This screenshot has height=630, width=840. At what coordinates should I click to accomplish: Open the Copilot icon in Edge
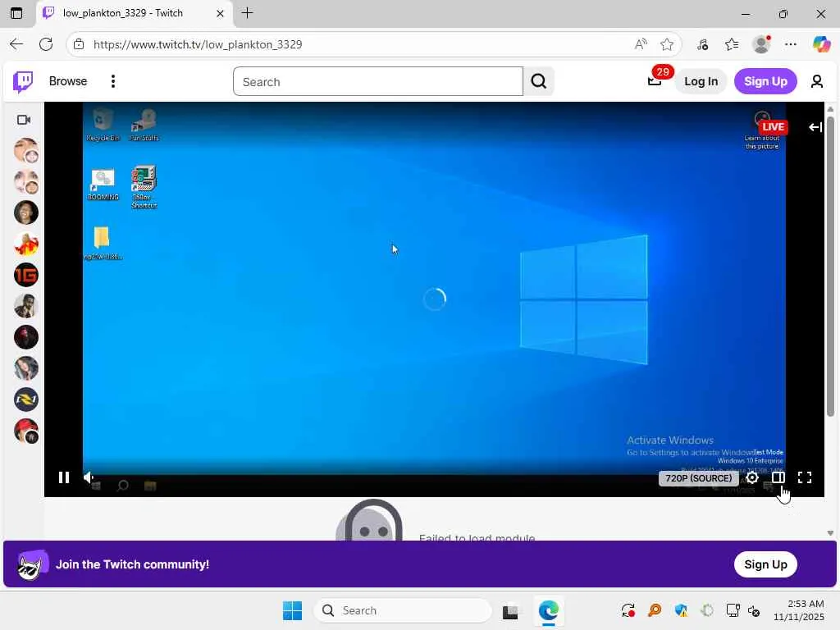tap(821, 44)
